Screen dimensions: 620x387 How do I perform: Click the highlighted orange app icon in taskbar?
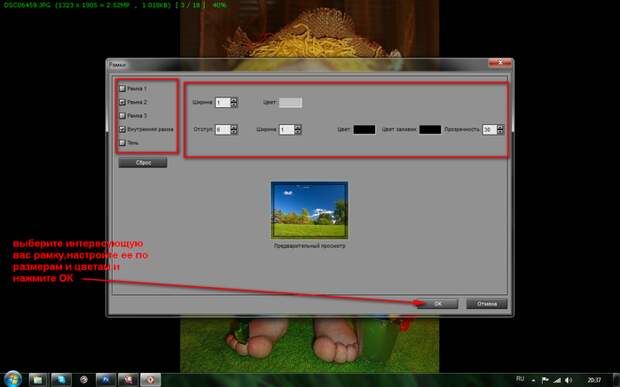151,380
